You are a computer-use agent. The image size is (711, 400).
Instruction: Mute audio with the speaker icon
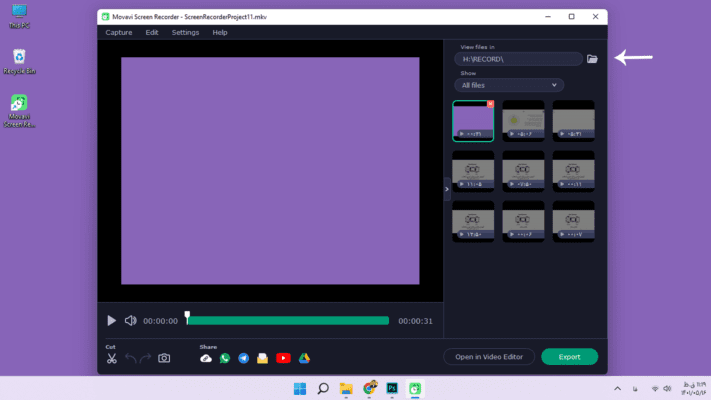130,321
